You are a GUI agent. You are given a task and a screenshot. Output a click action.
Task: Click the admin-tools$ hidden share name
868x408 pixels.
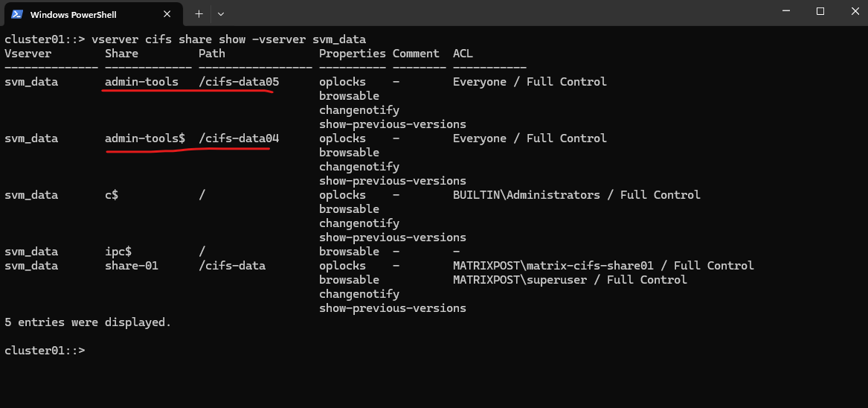click(x=145, y=138)
